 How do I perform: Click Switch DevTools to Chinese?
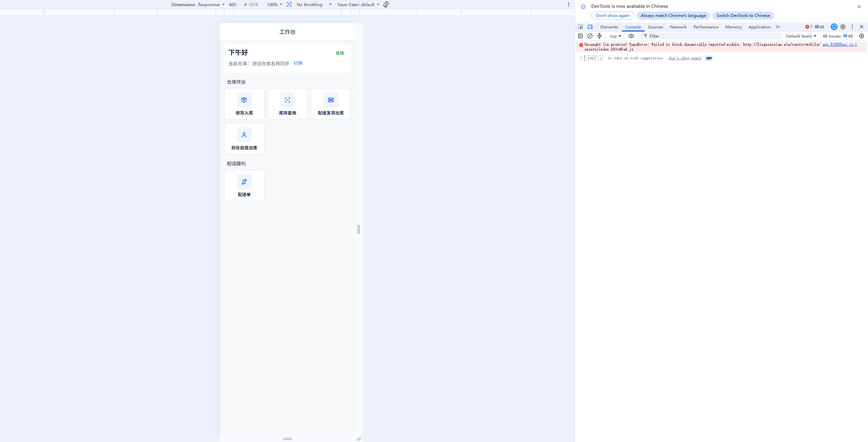(x=743, y=16)
